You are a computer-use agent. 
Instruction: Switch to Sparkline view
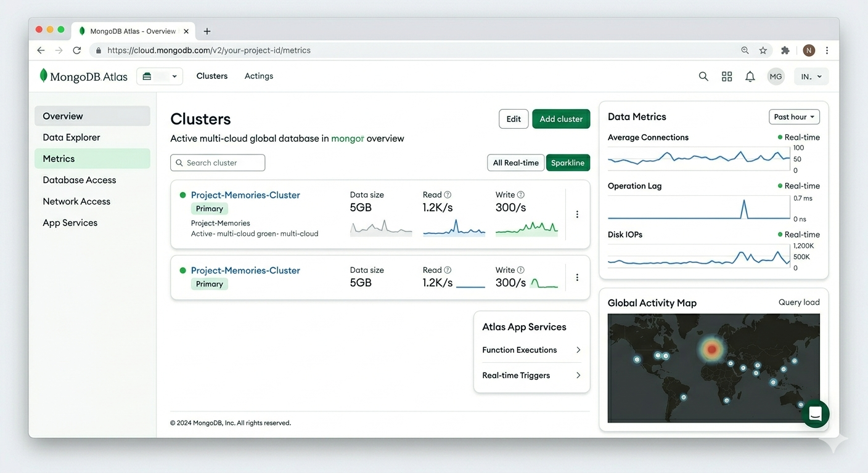[568, 163]
